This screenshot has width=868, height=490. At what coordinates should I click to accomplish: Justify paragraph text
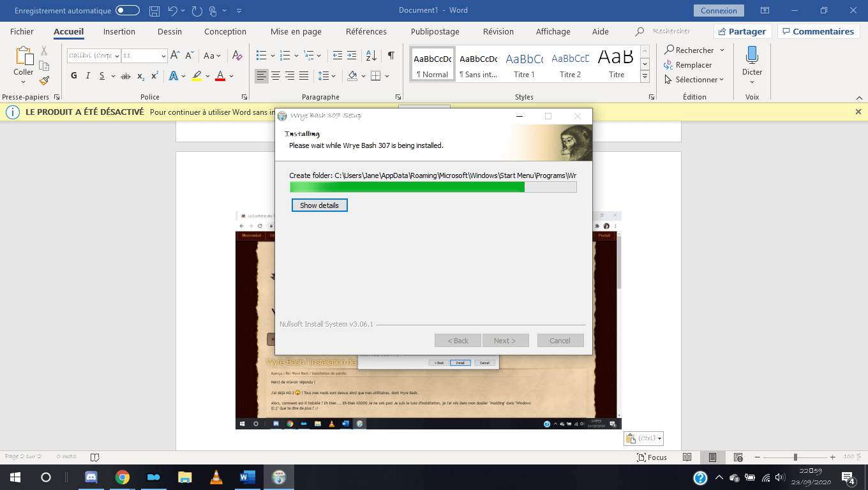coord(304,76)
